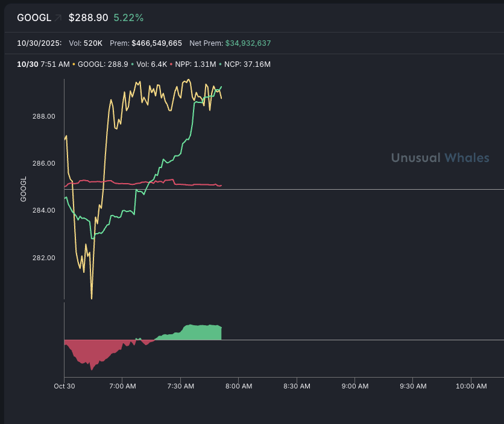This screenshot has height=424, width=504.
Task: Click the 282.00 y-axis price label
Action: coord(43,258)
